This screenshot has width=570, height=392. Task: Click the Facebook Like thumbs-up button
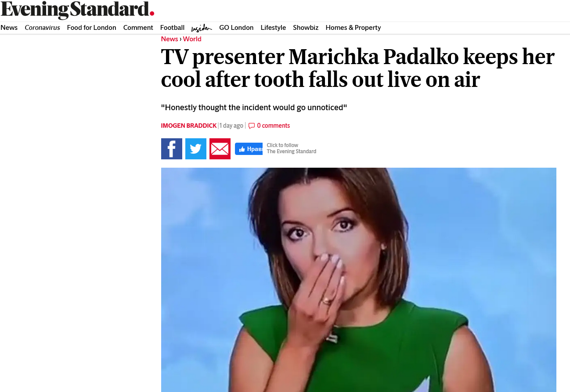249,149
